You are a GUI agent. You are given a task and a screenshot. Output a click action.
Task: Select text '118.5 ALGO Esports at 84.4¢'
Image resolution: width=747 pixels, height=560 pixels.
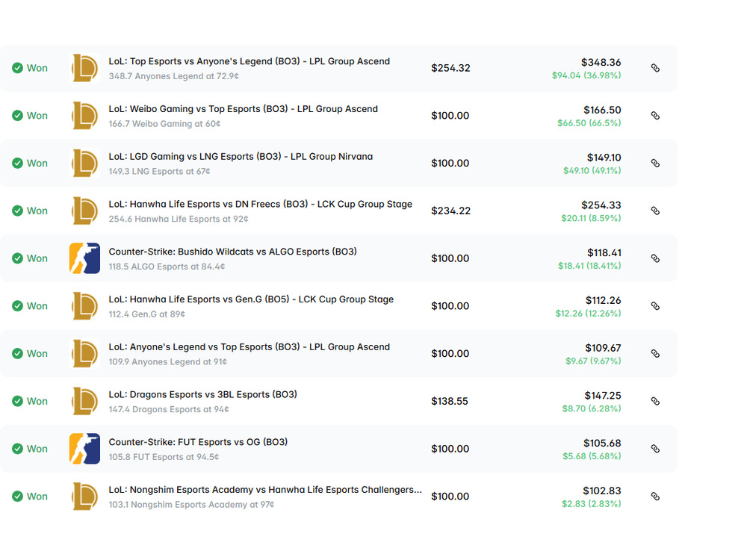coord(167,267)
